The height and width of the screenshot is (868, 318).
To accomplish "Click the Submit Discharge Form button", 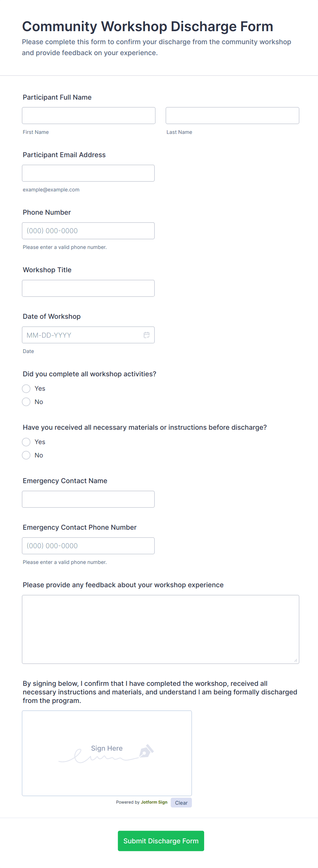I will 161,841.
